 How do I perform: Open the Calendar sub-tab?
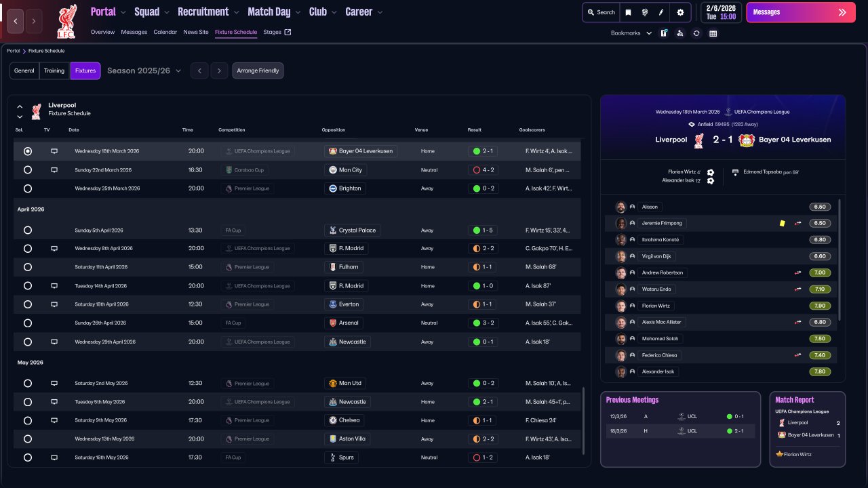(165, 32)
